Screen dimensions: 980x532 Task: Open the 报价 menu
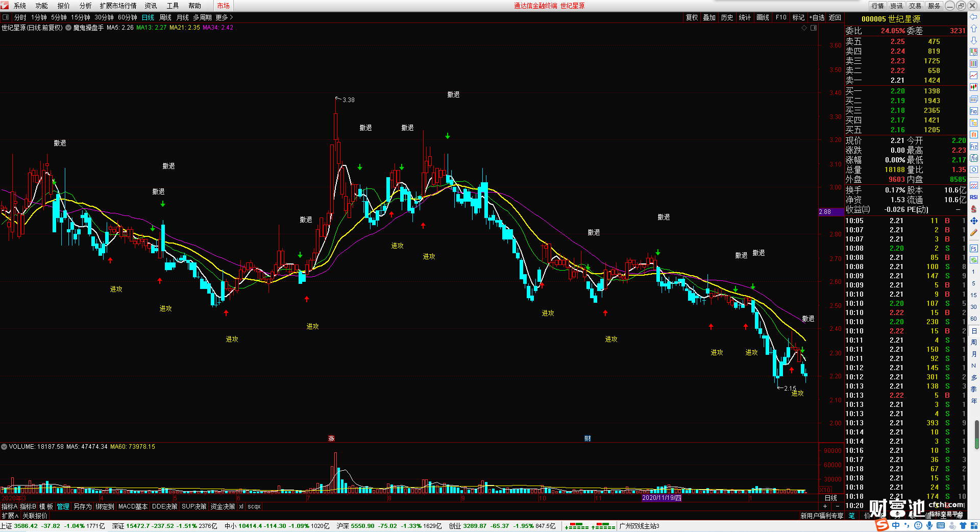(64, 6)
